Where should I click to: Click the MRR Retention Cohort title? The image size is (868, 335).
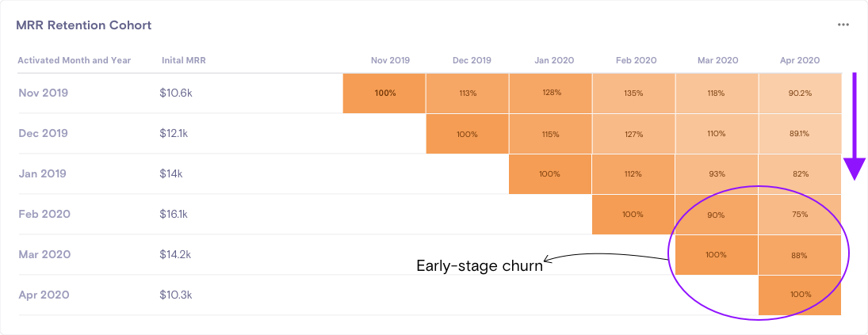tap(84, 25)
